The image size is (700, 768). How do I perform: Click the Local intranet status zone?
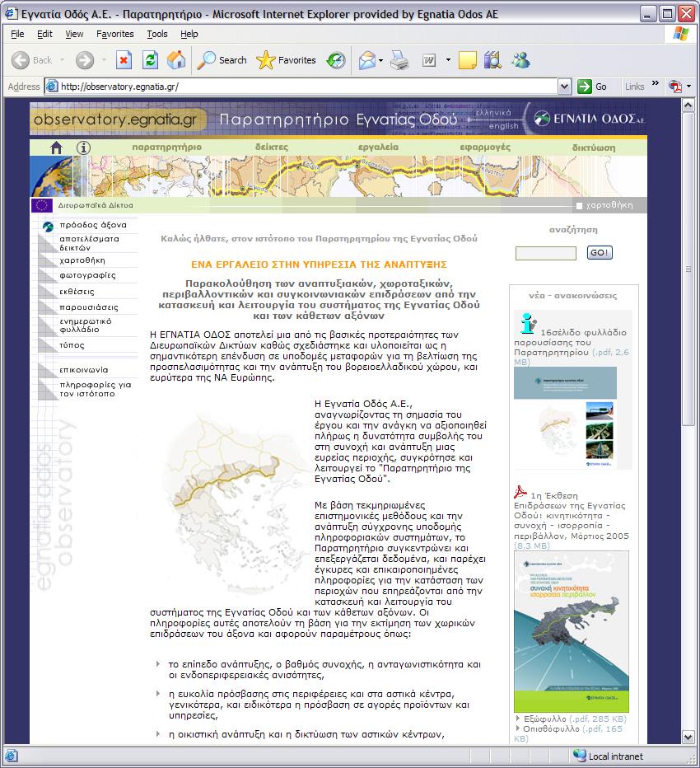pos(609,756)
